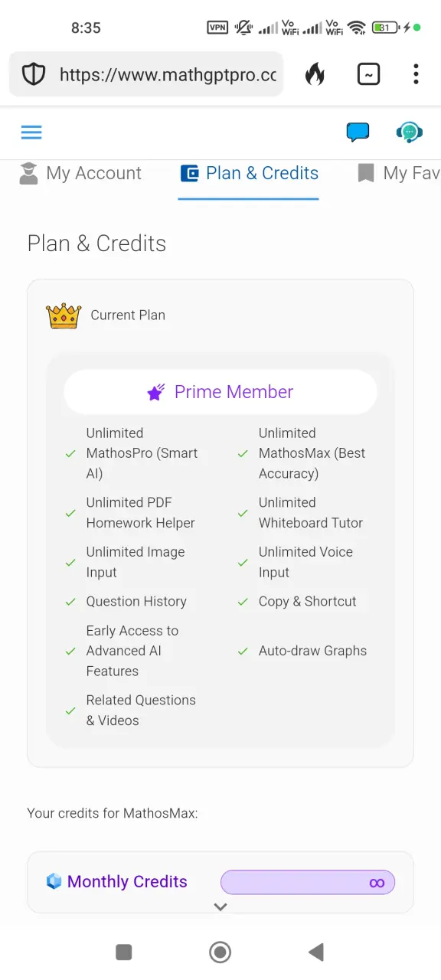Tap the shield site-security icon
Screen dimensions: 441x980
click(33, 74)
